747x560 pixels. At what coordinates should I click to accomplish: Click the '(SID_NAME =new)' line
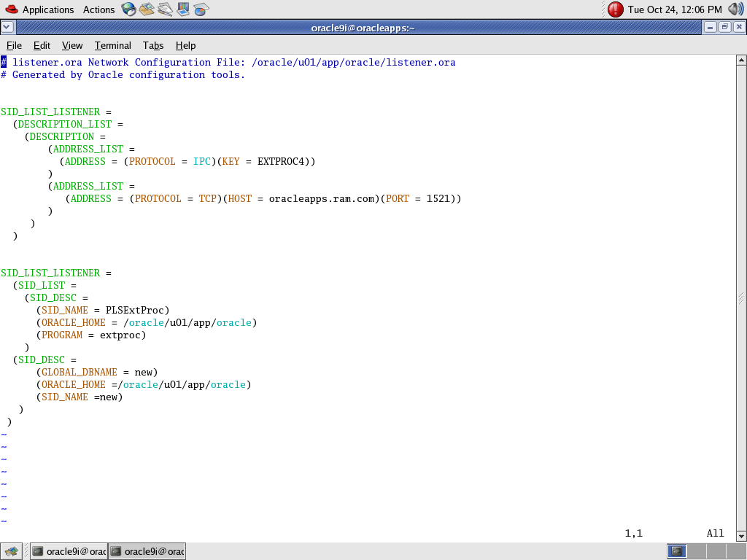click(80, 397)
